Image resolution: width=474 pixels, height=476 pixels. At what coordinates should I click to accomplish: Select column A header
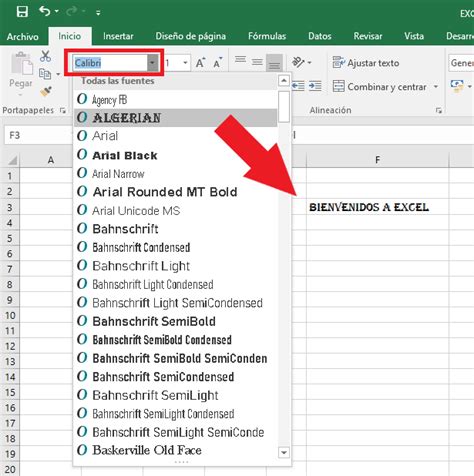click(51, 160)
